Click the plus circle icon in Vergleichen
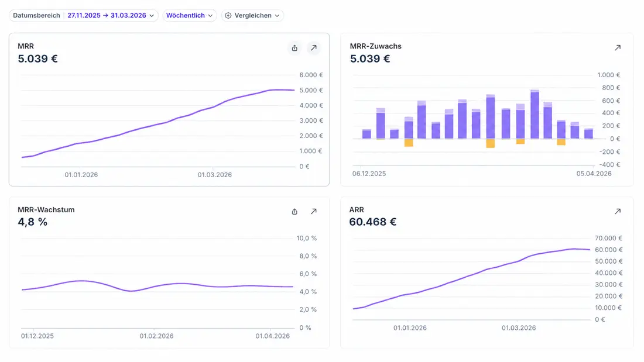 [228, 16]
